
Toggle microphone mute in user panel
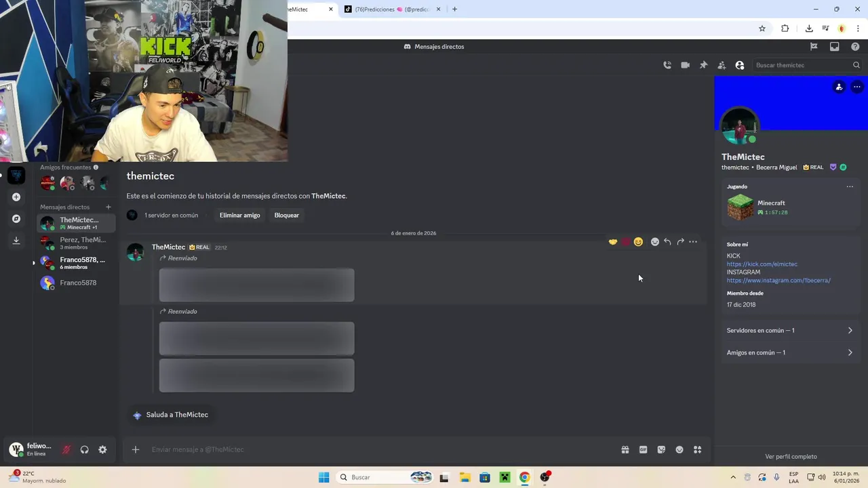[66, 449]
